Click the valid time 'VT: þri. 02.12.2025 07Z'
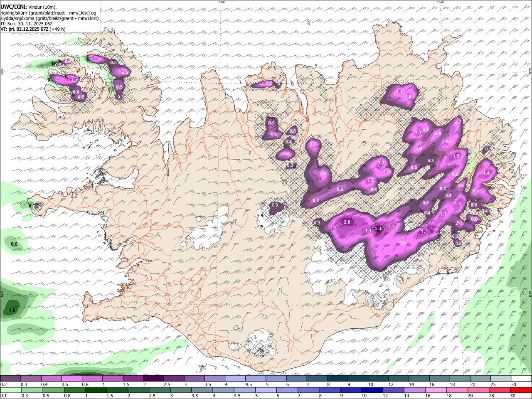The width and height of the screenshot is (532, 399). tap(25, 29)
